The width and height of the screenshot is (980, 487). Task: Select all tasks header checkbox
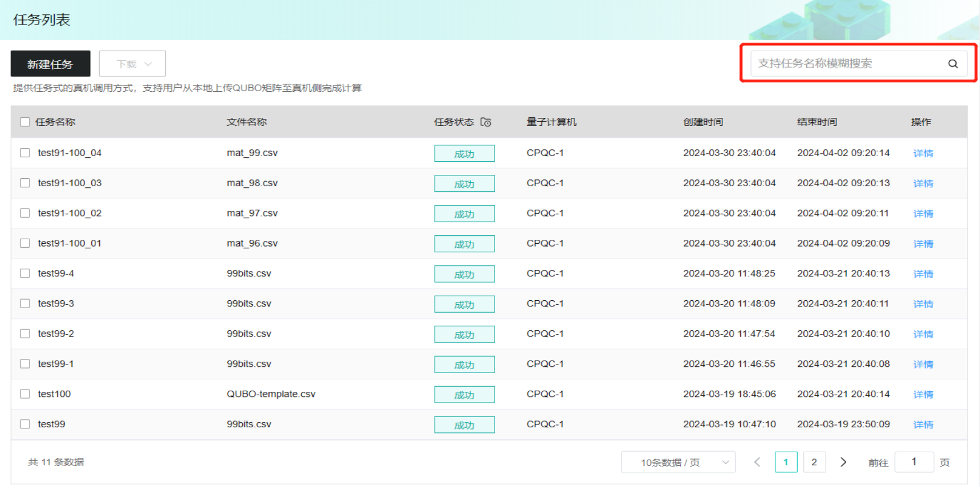[x=25, y=122]
